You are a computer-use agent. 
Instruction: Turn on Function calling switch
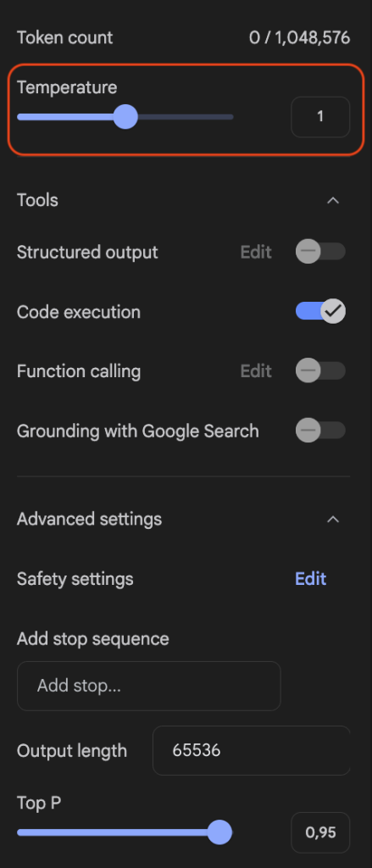[320, 370]
